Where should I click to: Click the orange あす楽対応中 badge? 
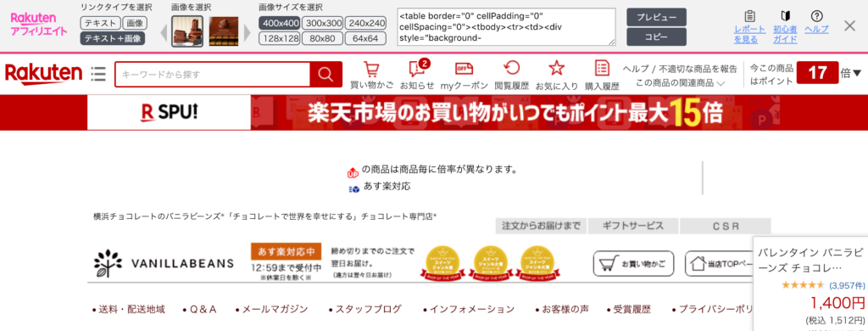tap(286, 251)
